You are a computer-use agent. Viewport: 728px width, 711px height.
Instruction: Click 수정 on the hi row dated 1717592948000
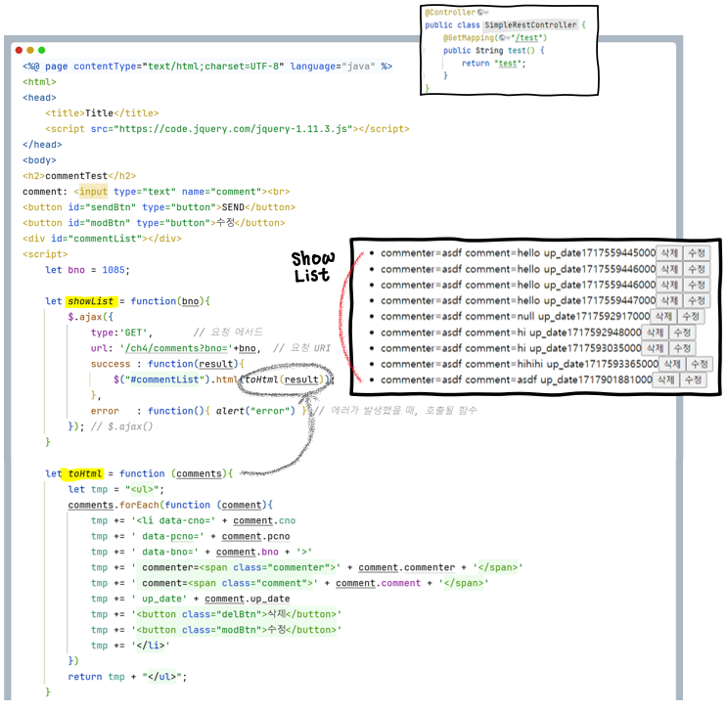[x=682, y=333]
